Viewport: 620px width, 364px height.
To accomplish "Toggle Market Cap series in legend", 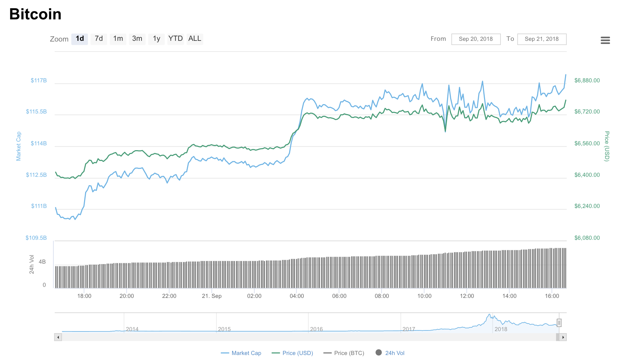I will [x=241, y=353].
